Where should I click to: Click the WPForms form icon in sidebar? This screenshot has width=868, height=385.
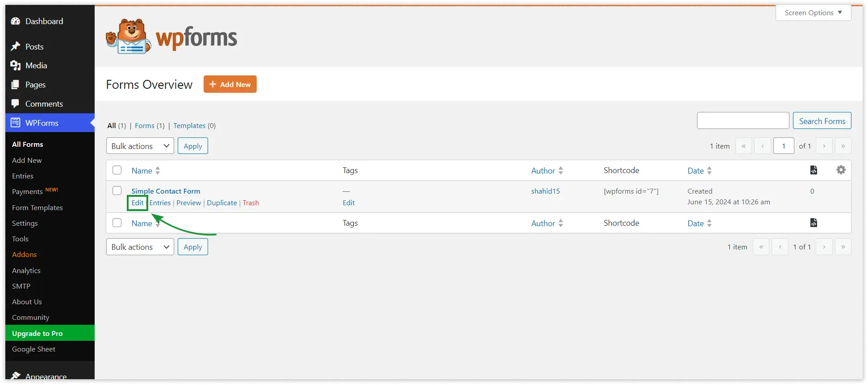[16, 123]
